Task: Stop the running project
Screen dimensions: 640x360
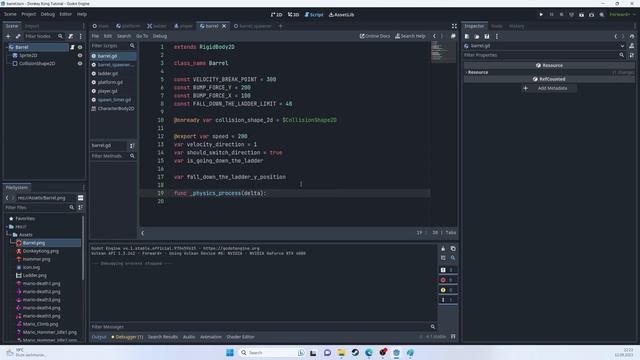Action: (x=561, y=15)
